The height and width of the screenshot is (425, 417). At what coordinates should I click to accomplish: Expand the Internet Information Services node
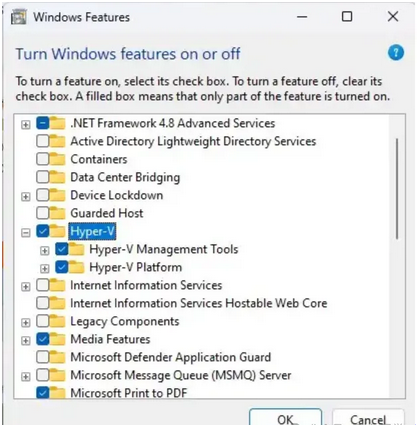26,287
